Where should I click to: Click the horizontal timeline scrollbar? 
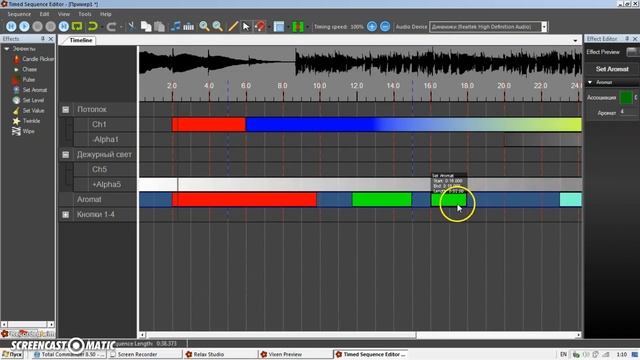[281, 335]
